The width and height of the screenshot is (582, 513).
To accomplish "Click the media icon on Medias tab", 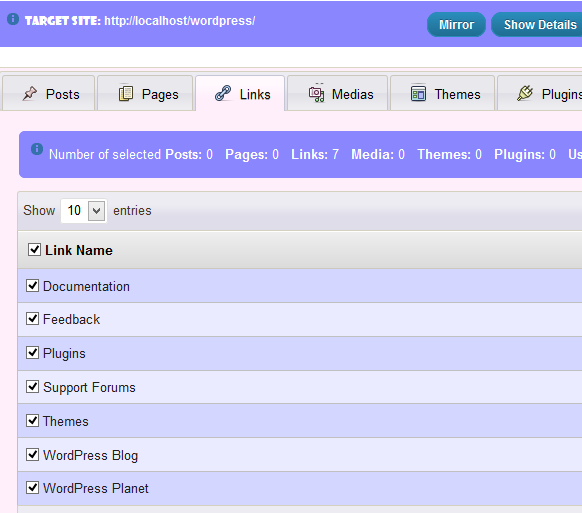I will tap(316, 94).
